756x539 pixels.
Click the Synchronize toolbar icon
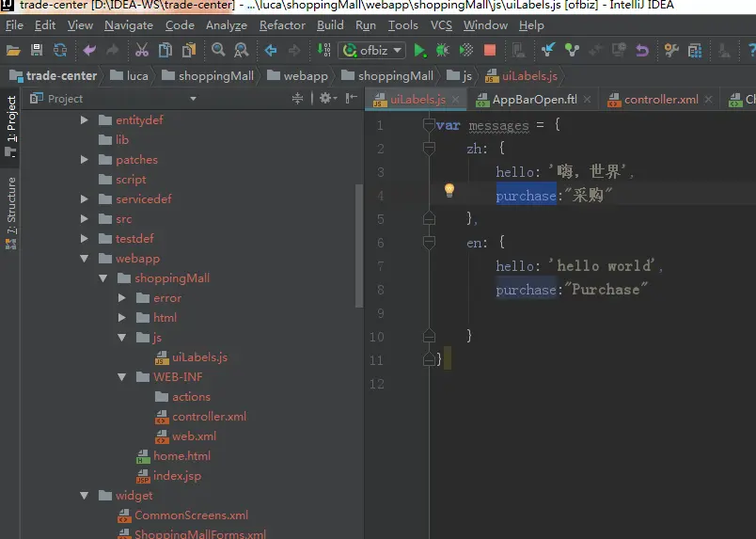[60, 50]
